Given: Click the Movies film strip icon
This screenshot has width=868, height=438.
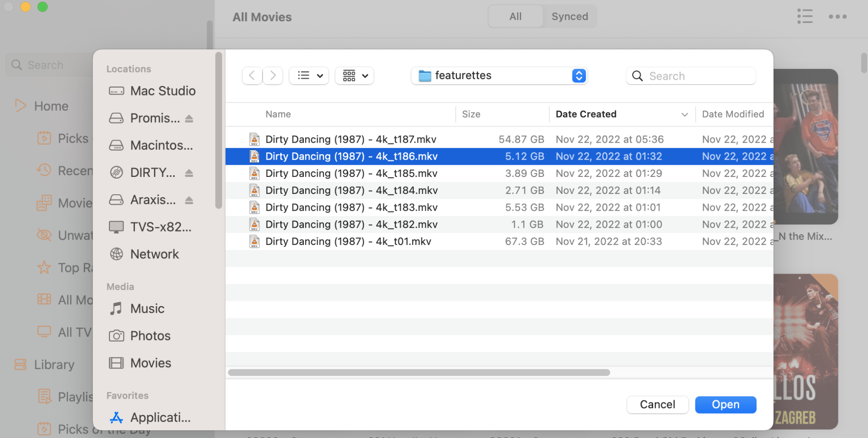Looking at the screenshot, I should click(x=116, y=363).
